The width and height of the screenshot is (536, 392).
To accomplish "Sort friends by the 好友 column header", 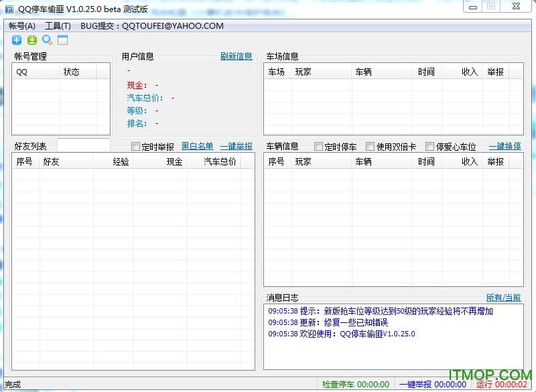I will point(66,162).
